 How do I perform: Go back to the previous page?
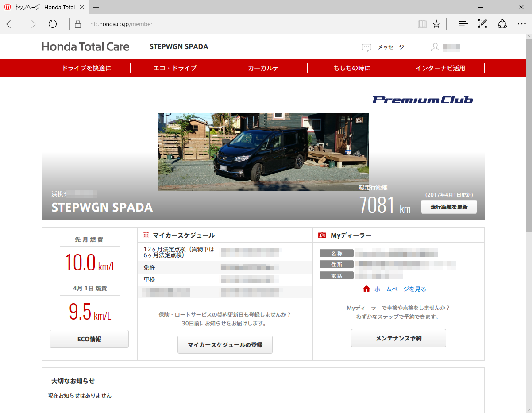(x=11, y=24)
